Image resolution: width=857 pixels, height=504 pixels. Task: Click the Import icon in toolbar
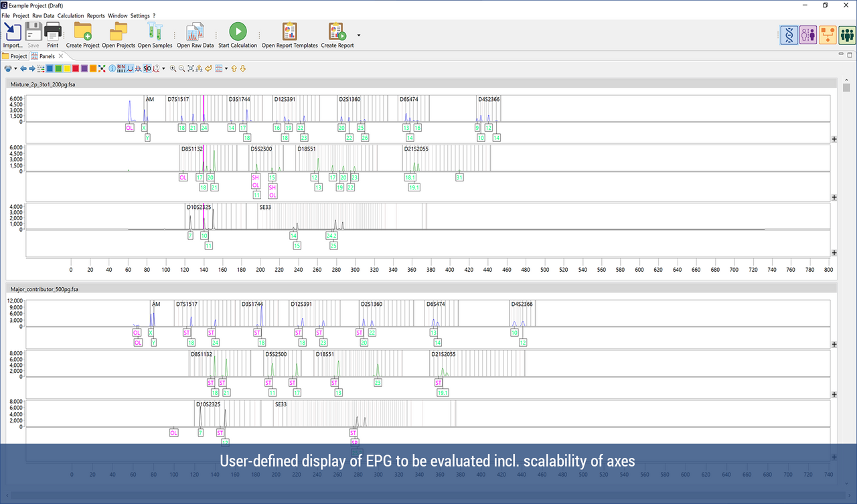point(13,31)
